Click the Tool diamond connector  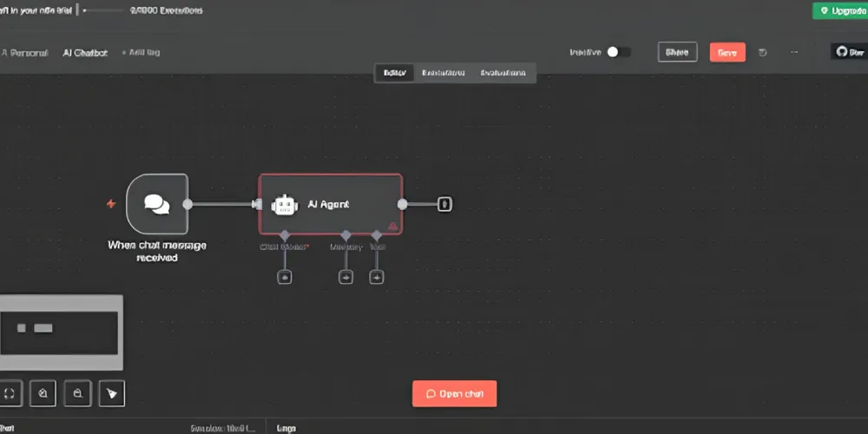click(377, 235)
